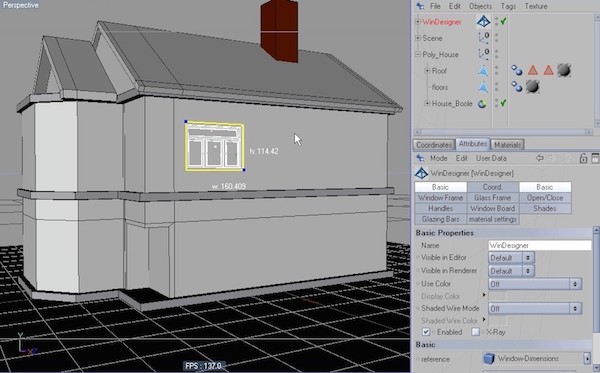
Task: Expand the Roof tree node
Action: (427, 71)
